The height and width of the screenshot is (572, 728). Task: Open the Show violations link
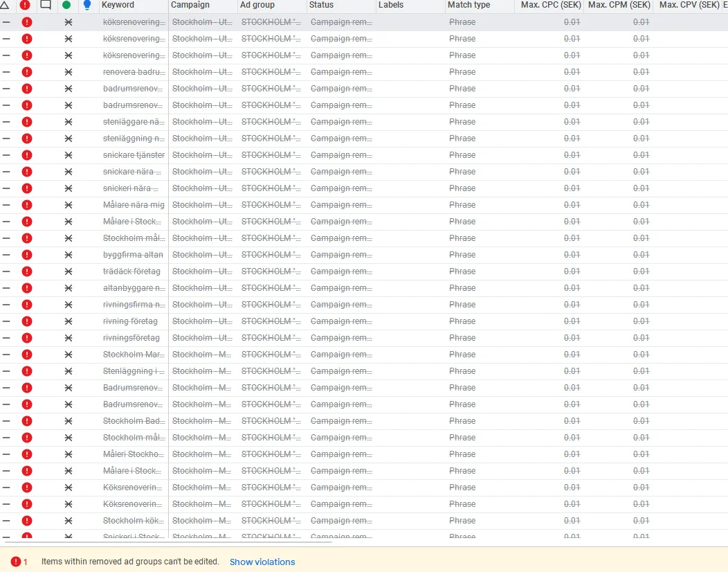(x=262, y=562)
